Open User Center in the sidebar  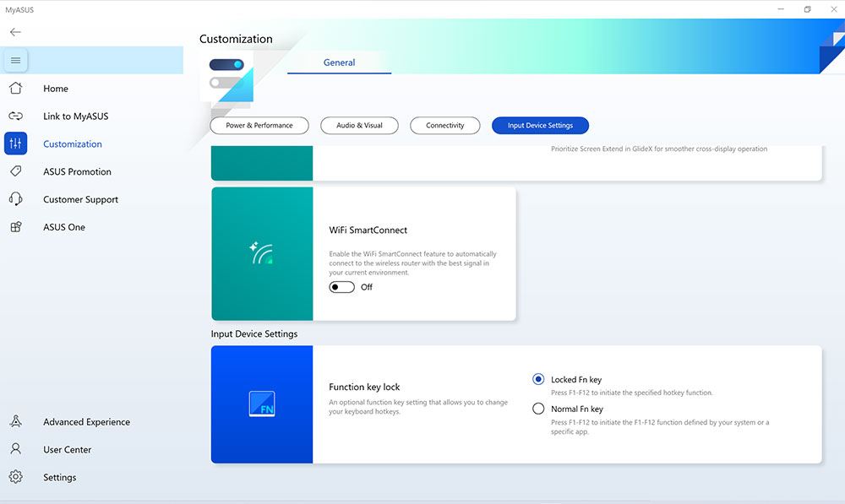(x=67, y=450)
